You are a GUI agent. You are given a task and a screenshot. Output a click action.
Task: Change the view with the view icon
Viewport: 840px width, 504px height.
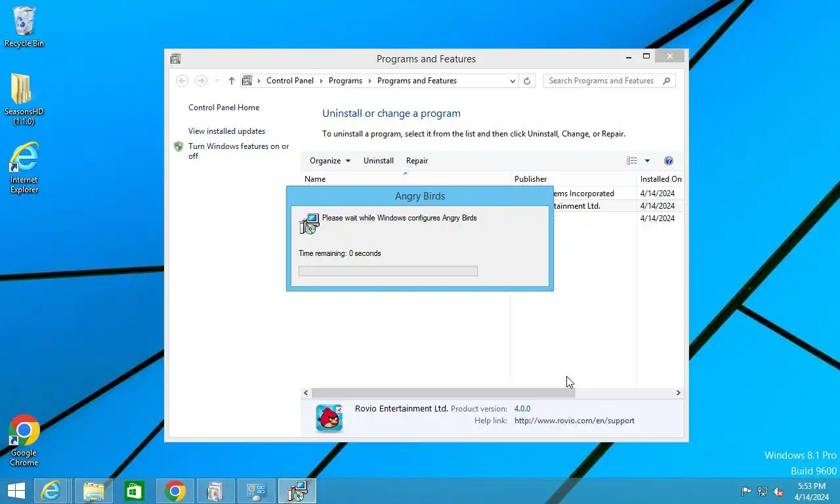[631, 161]
